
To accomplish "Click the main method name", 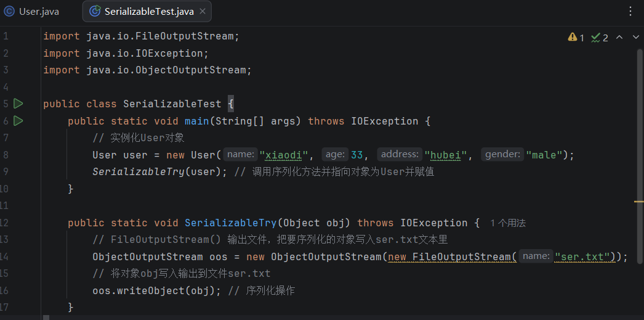I will (x=197, y=121).
